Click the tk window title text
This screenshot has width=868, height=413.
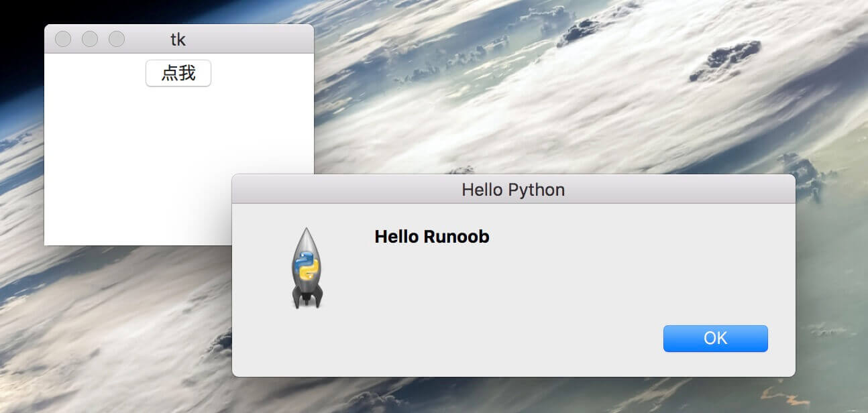pyautogui.click(x=178, y=40)
